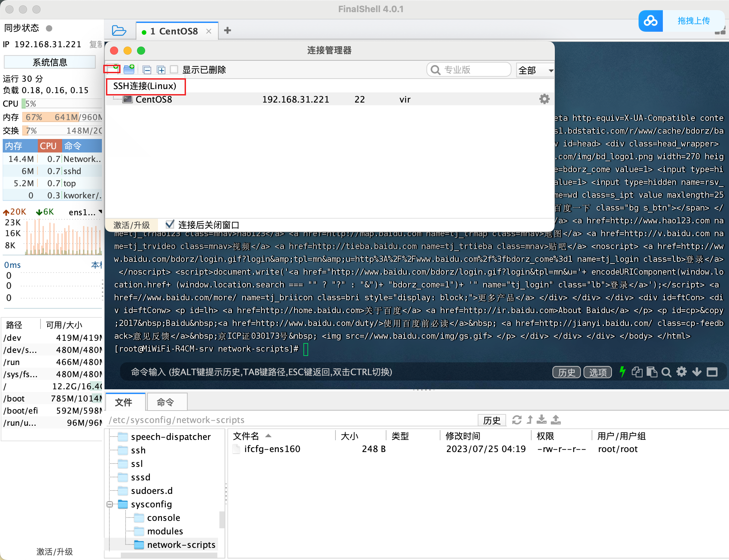Open the ens1 network interface dropdown
The width and height of the screenshot is (729, 560).
click(100, 212)
